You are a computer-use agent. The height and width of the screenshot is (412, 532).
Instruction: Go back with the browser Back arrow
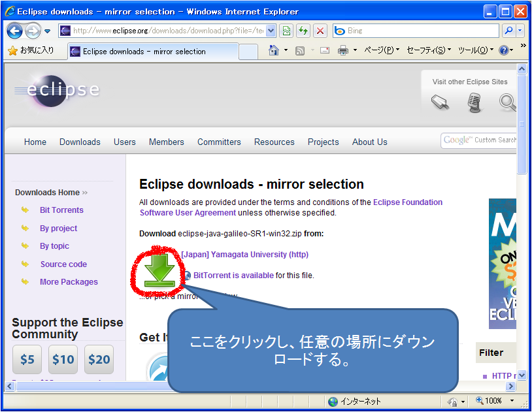coord(14,31)
